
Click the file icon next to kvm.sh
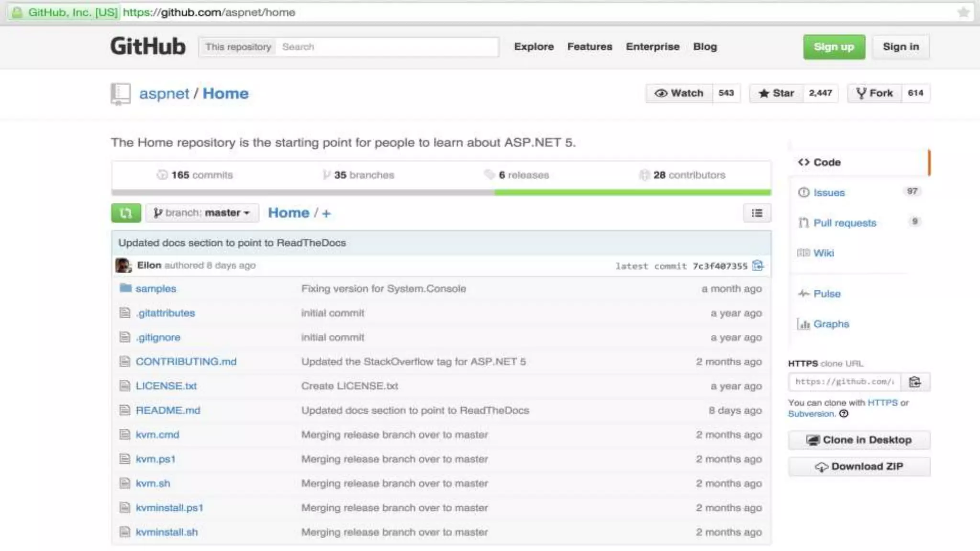(124, 483)
